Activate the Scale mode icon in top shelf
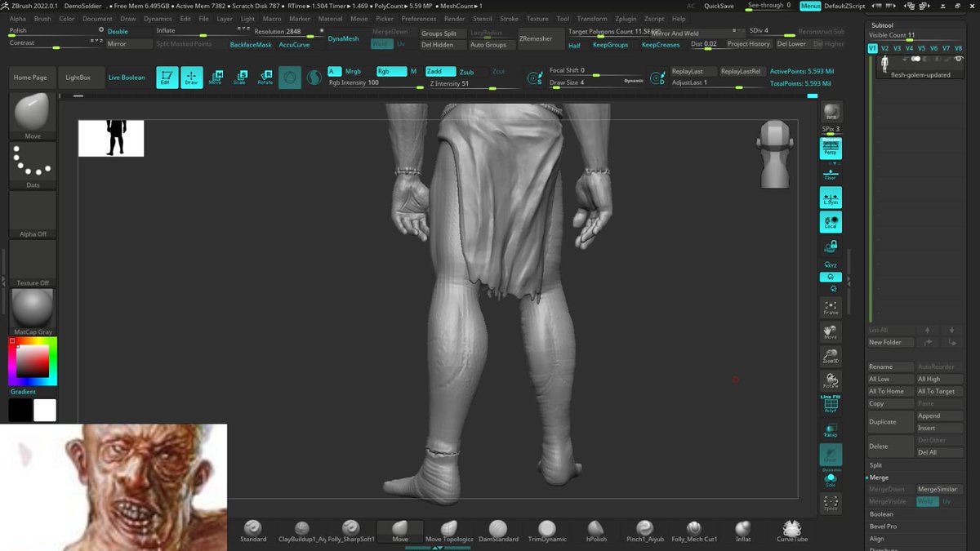 (240, 77)
